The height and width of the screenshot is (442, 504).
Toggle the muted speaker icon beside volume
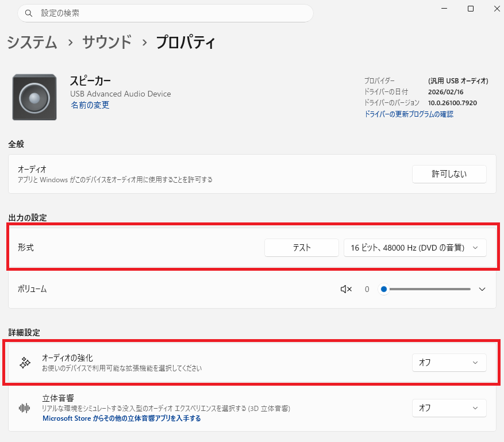346,289
